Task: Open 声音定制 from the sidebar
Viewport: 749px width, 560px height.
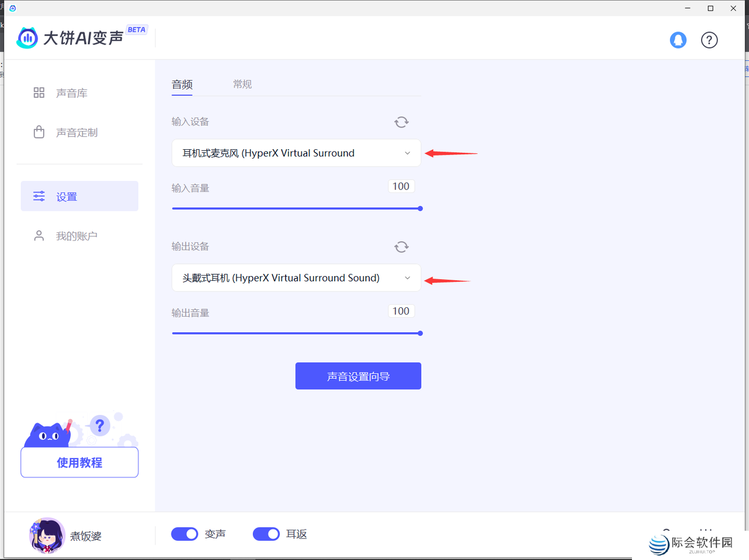Action: coord(76,133)
